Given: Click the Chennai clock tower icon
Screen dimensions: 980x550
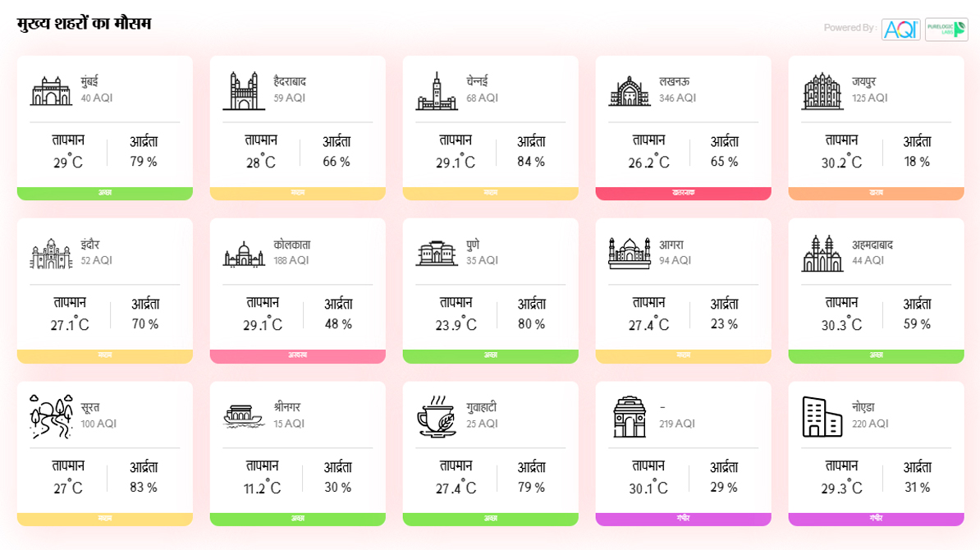Looking at the screenshot, I should coord(437,89).
